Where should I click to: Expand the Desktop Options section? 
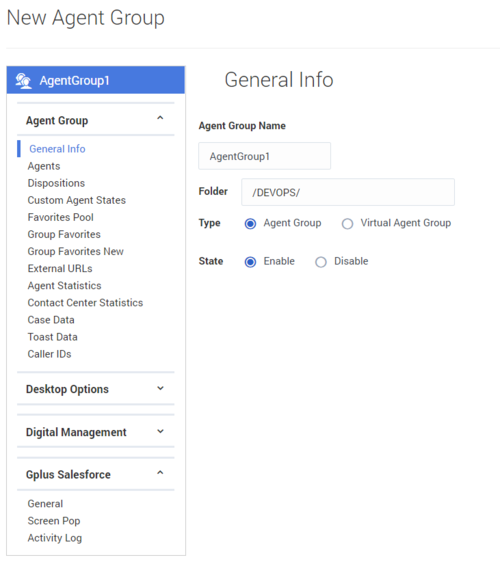pyautogui.click(x=160, y=388)
